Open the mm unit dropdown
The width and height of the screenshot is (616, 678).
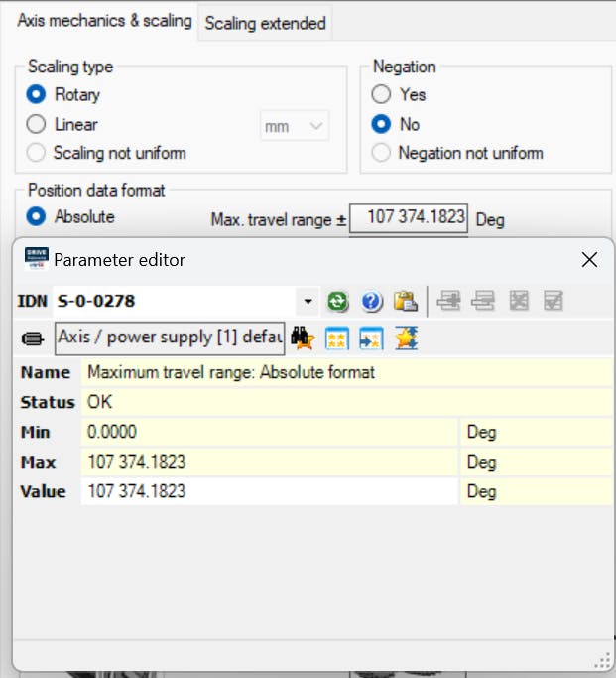[294, 126]
